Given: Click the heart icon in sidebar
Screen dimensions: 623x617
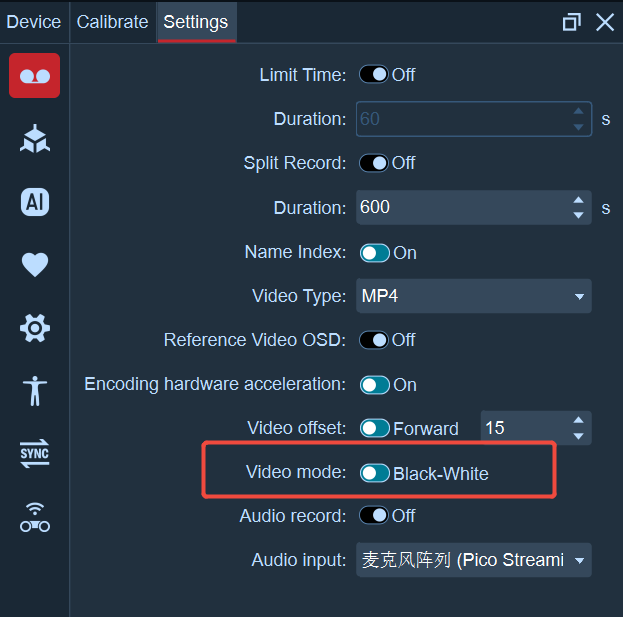Looking at the screenshot, I should pos(35,265).
